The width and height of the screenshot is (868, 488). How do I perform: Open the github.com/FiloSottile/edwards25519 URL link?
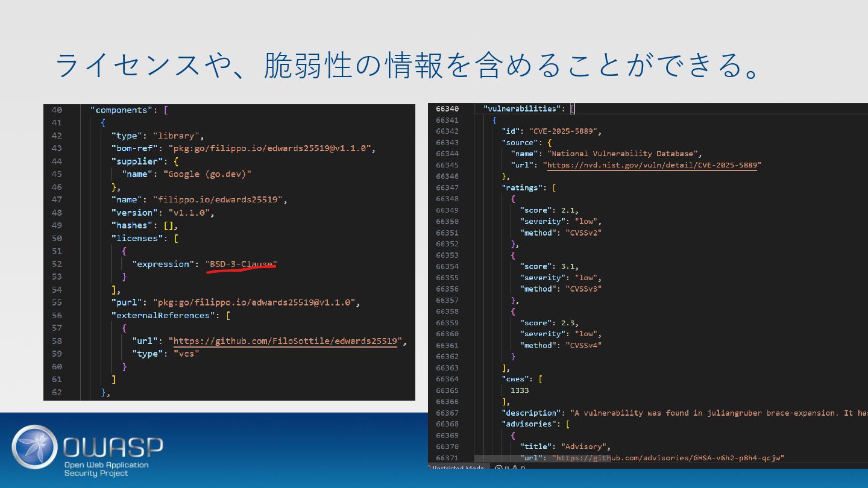tap(286, 341)
